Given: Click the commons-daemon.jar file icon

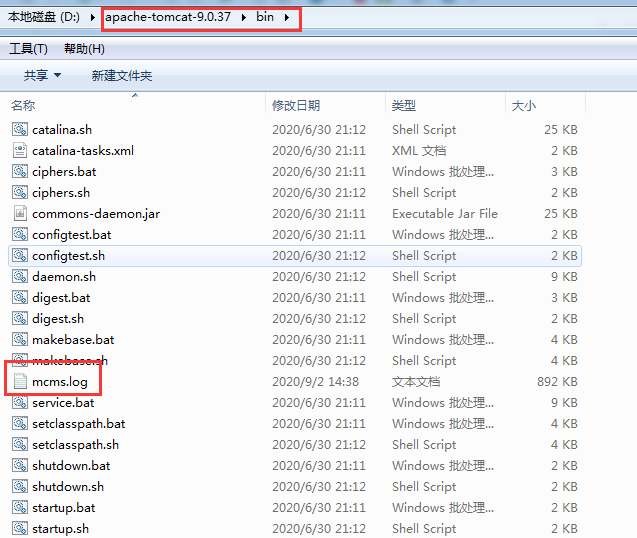Looking at the screenshot, I should click(20, 214).
